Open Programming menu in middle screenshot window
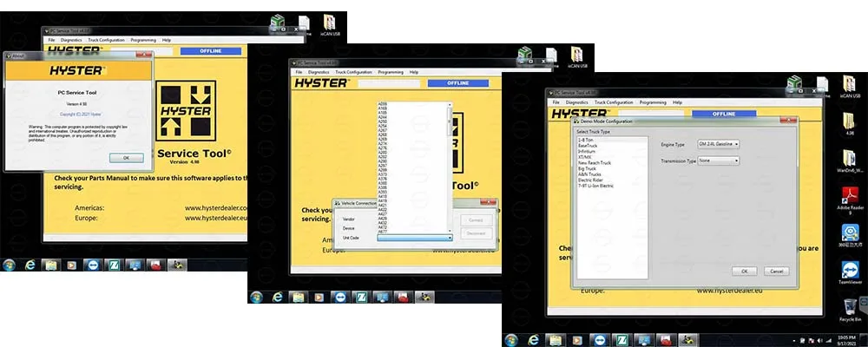Image resolution: width=868 pixels, height=347 pixels. click(x=391, y=72)
